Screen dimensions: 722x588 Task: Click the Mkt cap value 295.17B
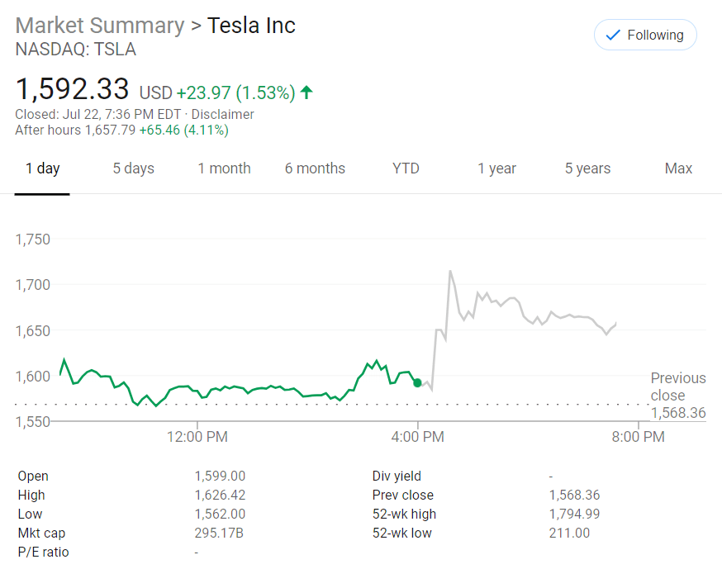(x=219, y=533)
